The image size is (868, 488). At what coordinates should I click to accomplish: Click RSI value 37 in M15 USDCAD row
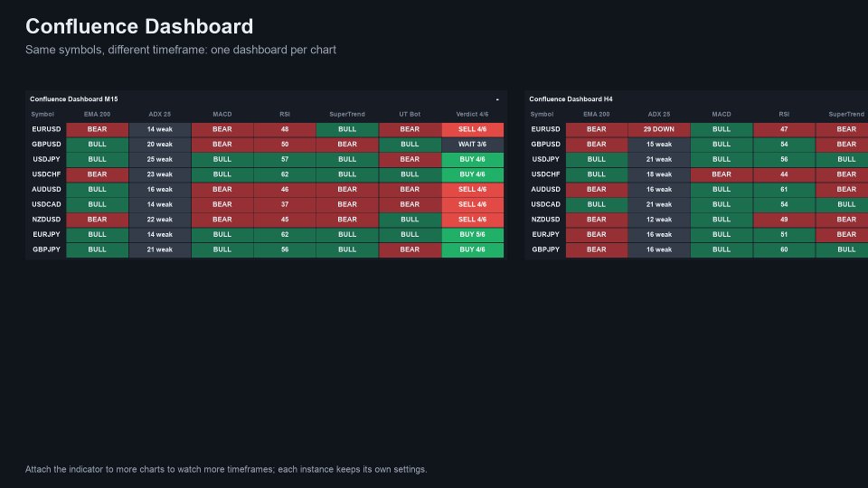pyautogui.click(x=285, y=204)
